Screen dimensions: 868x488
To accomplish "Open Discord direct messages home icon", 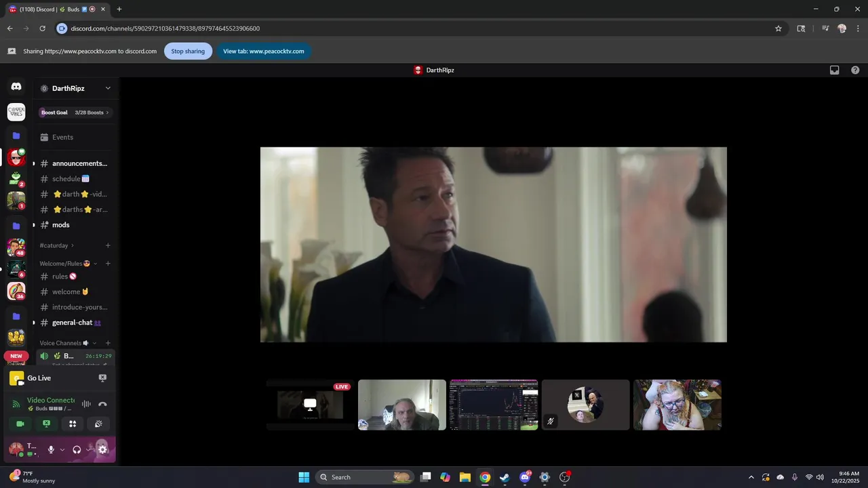I will [16, 87].
